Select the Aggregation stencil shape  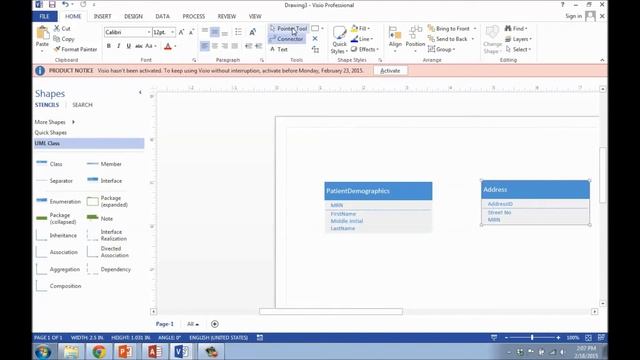(58, 269)
